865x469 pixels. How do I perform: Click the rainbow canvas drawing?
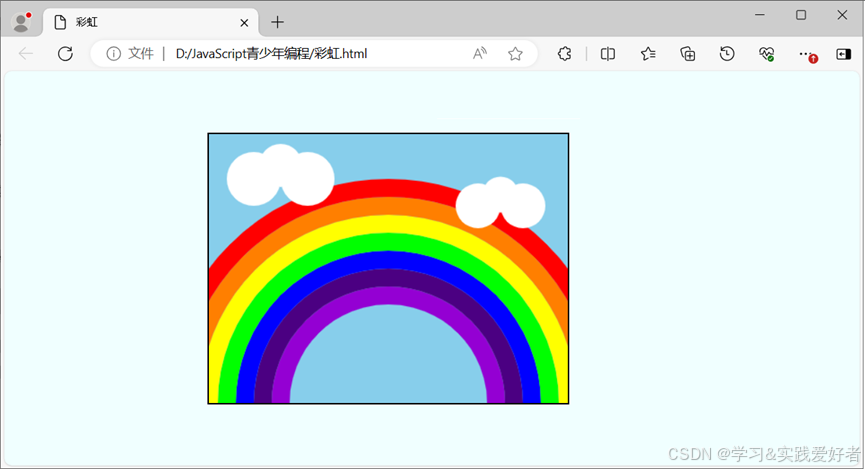point(388,268)
